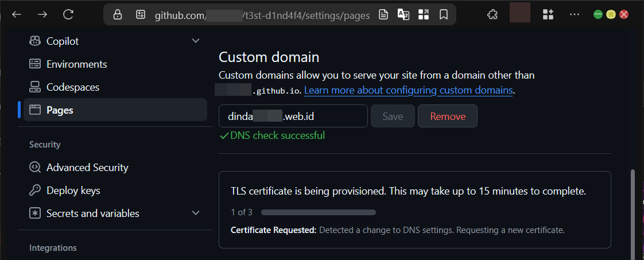Expand the Copilot settings section
Viewport: 644px width, 260px height.
coord(196,41)
